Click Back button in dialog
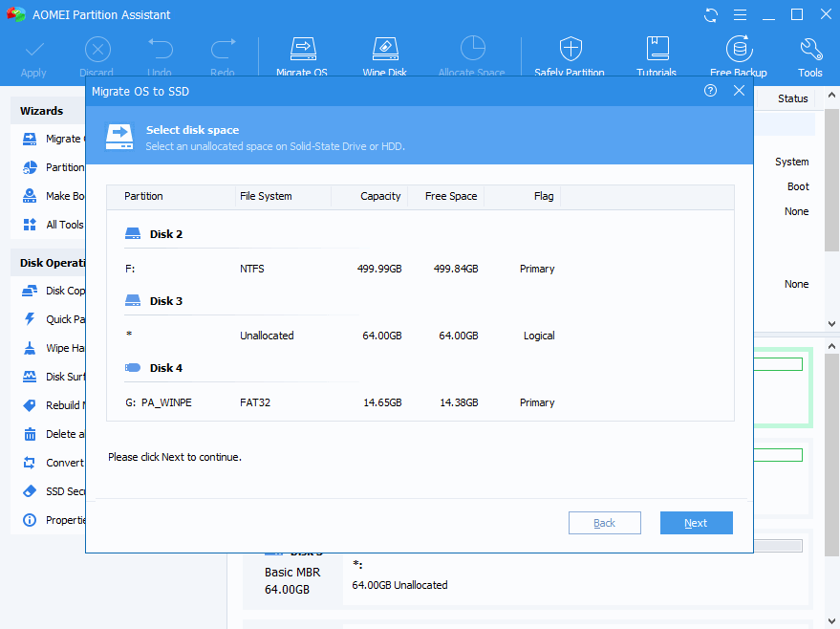This screenshot has height=629, width=840. pyautogui.click(x=604, y=523)
